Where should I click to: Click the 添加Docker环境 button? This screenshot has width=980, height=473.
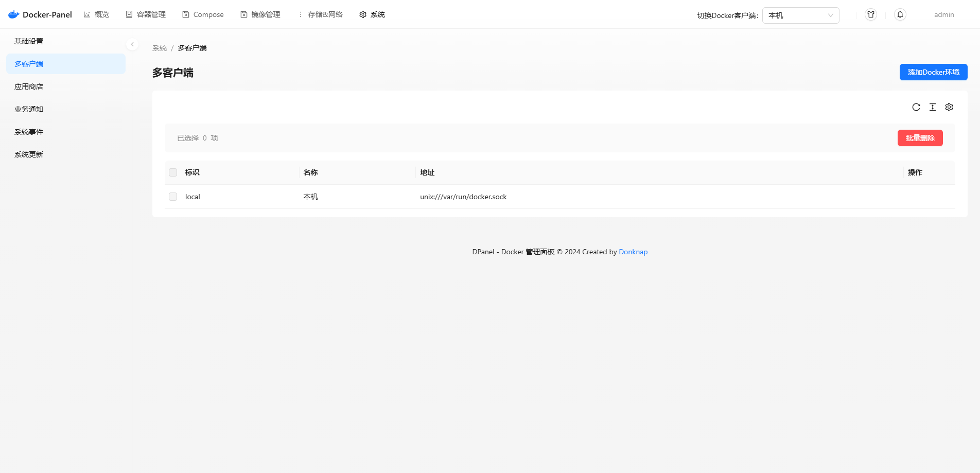click(x=933, y=72)
